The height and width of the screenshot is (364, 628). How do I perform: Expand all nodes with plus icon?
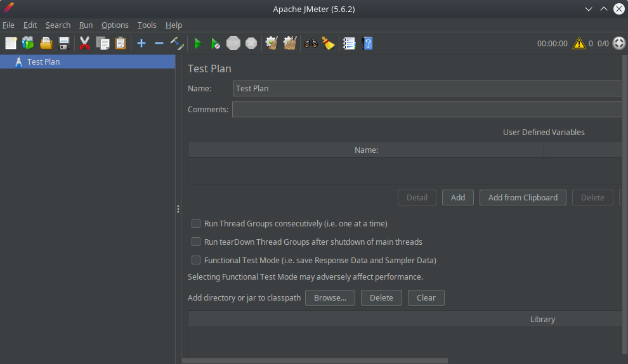(141, 43)
